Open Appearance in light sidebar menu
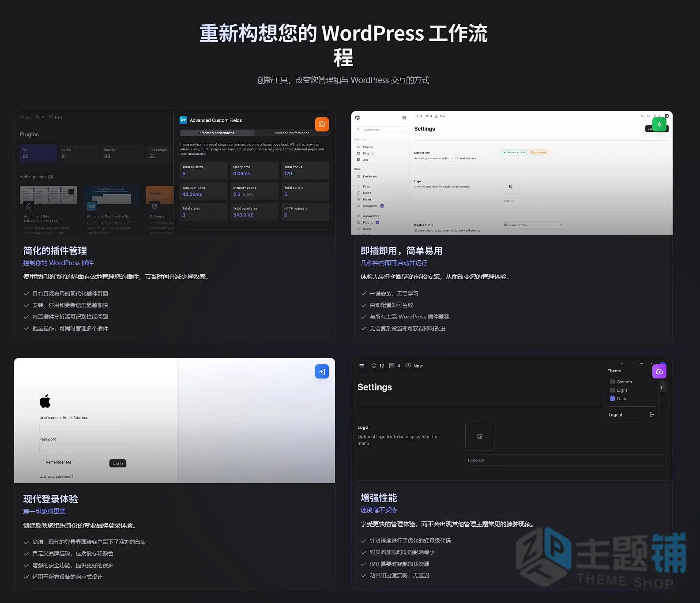The image size is (700, 603). tap(371, 216)
